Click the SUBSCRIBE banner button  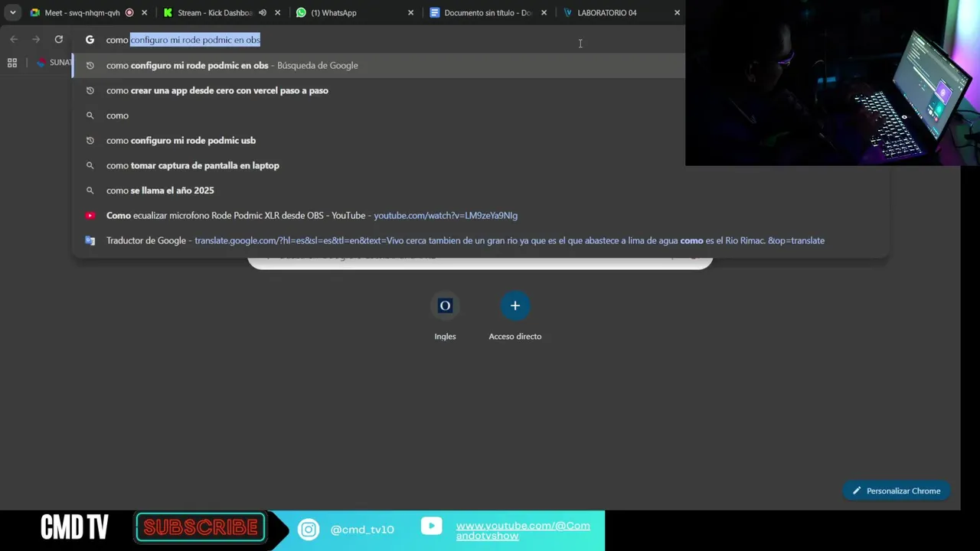click(201, 527)
